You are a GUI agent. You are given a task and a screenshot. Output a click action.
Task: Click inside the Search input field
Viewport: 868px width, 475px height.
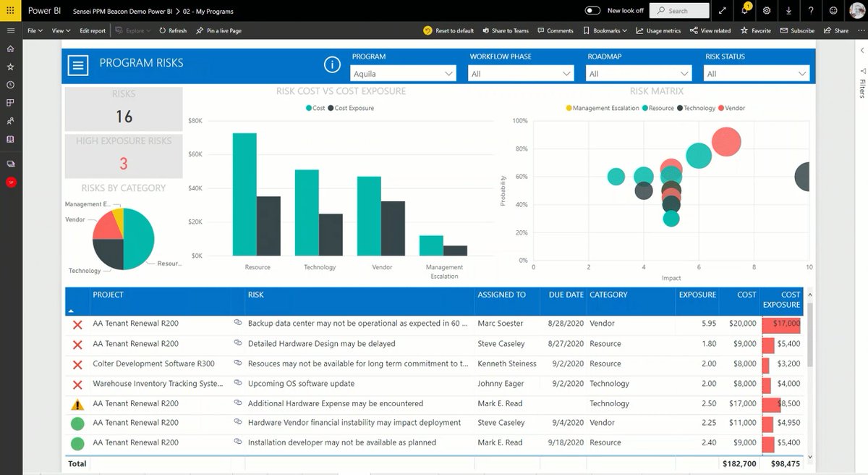pyautogui.click(x=678, y=11)
